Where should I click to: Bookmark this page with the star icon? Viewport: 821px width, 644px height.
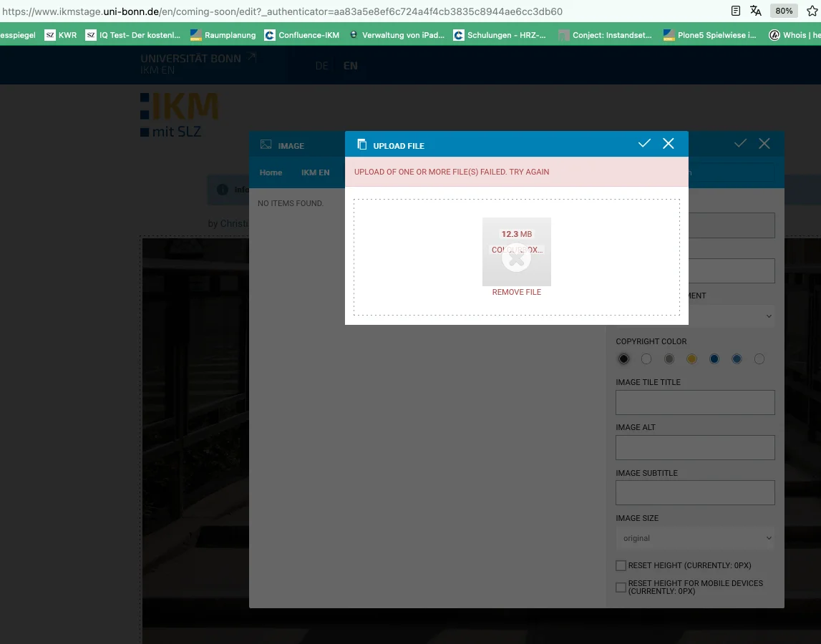click(x=812, y=11)
